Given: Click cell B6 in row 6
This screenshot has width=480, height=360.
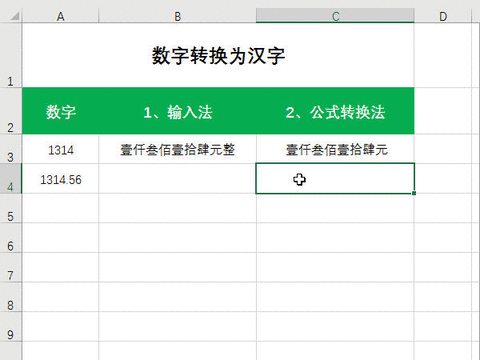Looking at the screenshot, I should (x=178, y=237).
